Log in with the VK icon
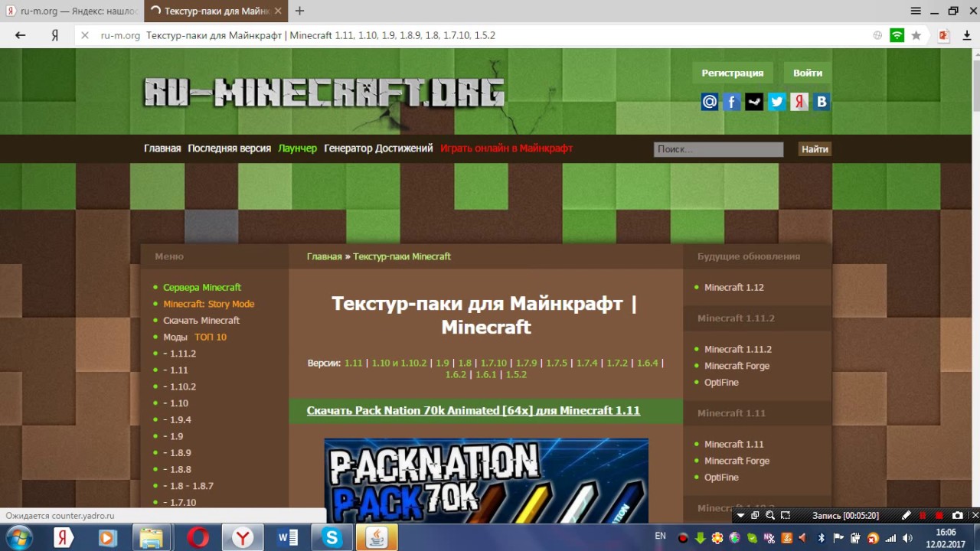The image size is (980, 551). tap(822, 102)
